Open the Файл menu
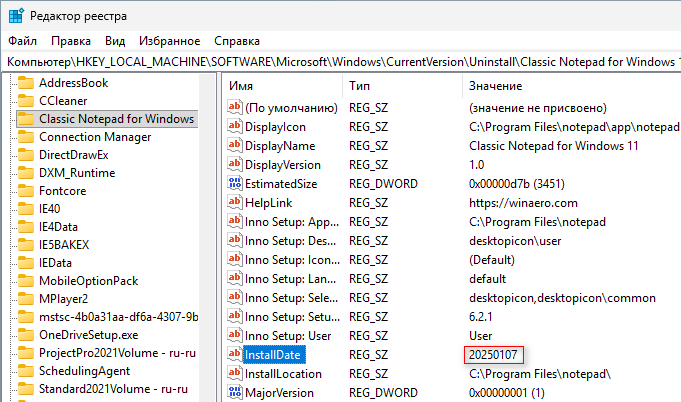This screenshot has width=681, height=402. (x=23, y=41)
